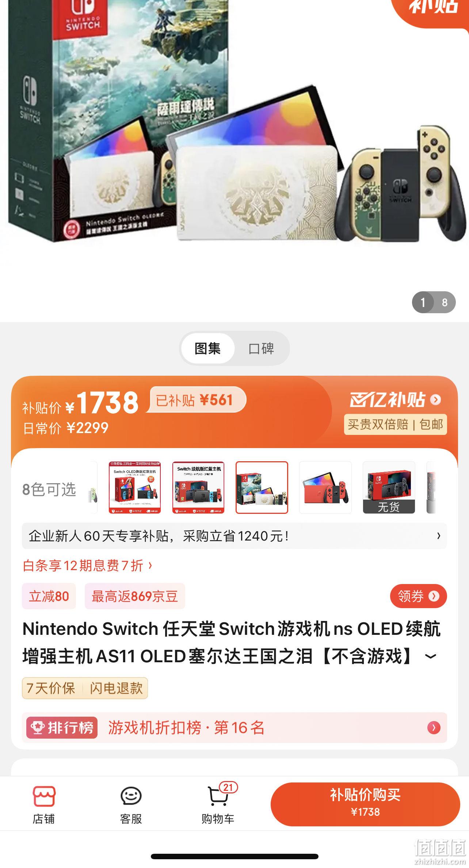Expand the 企业新人60天专享补贴 banner arrow
469x868 pixels.
[x=439, y=536]
